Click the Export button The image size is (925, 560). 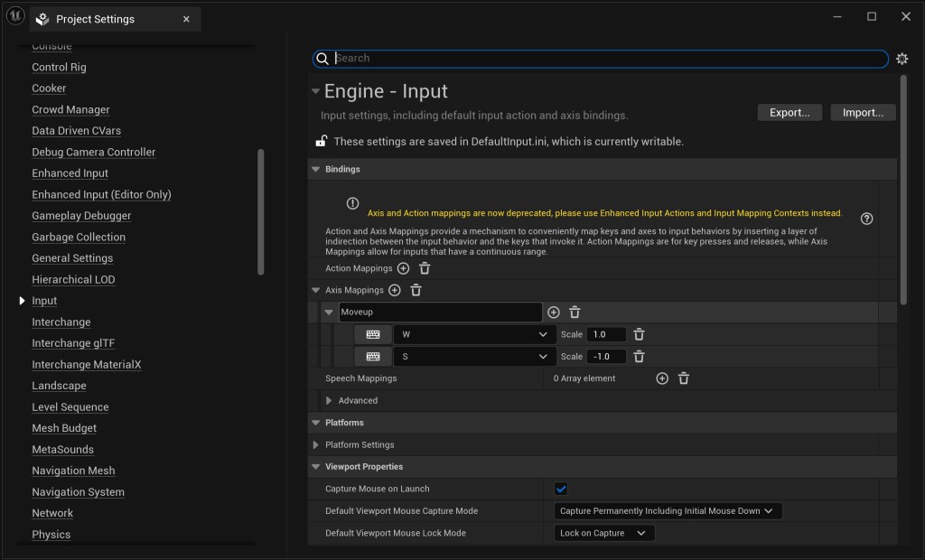(x=790, y=113)
